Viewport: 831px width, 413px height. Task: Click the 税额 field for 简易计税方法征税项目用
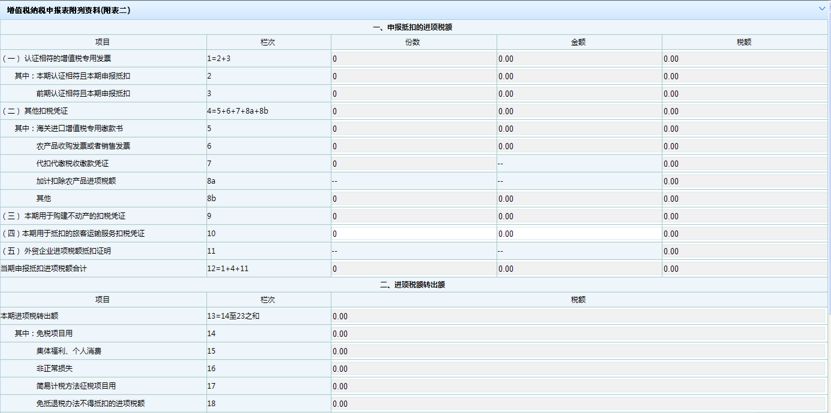[x=578, y=386]
